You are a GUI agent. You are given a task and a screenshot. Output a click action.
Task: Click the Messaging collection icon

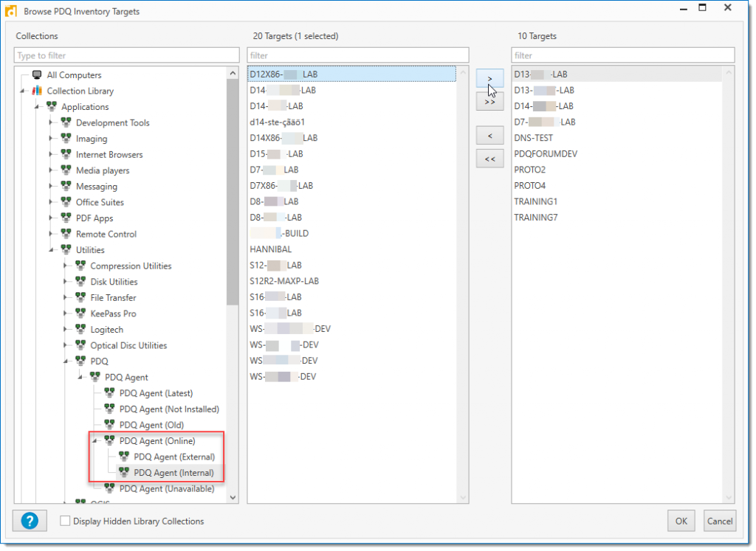pos(66,186)
